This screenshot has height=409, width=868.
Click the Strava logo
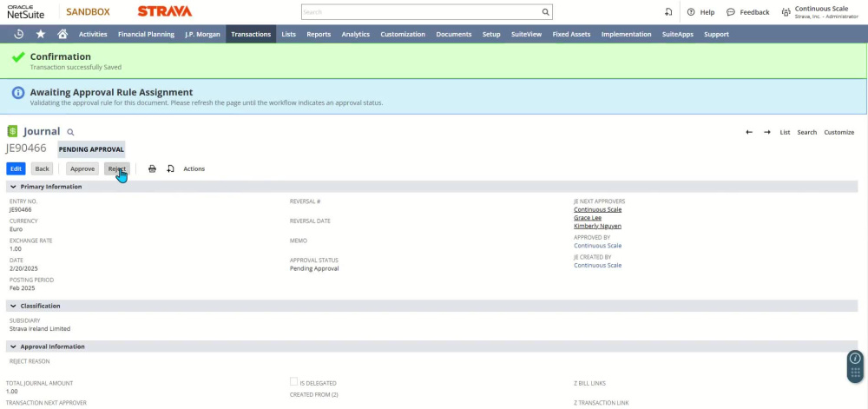pyautogui.click(x=164, y=11)
